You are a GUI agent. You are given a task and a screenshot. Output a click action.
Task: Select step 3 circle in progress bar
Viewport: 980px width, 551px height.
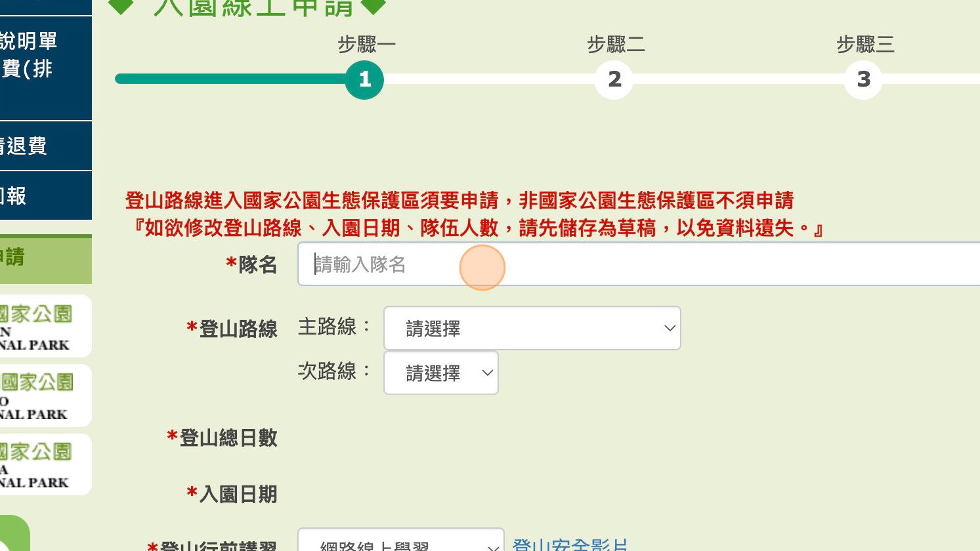pyautogui.click(x=863, y=79)
